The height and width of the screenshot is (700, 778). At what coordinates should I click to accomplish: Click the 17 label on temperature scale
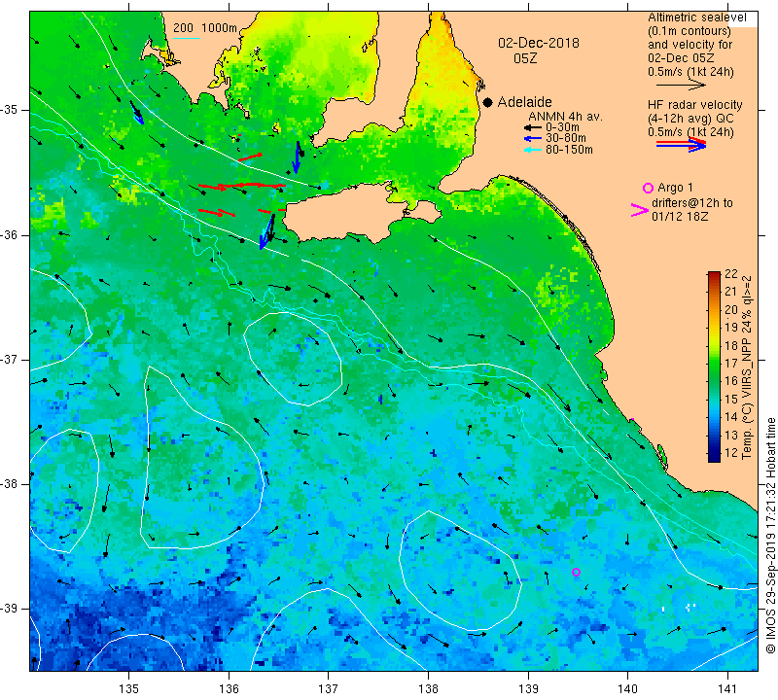click(731, 364)
